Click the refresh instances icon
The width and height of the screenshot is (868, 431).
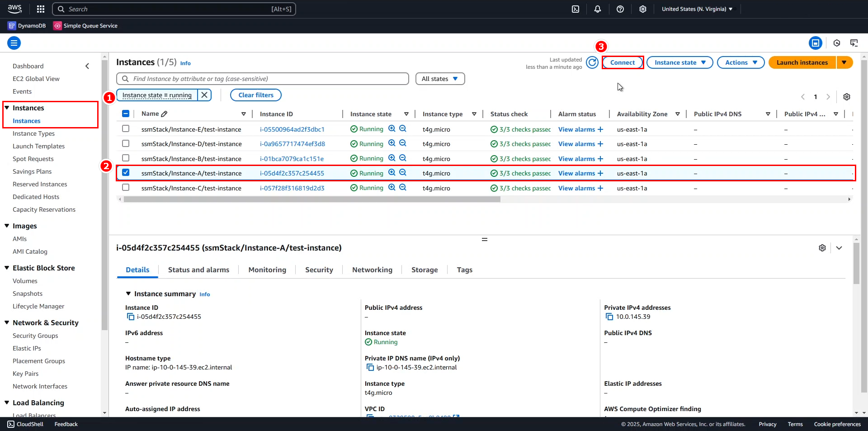point(592,62)
